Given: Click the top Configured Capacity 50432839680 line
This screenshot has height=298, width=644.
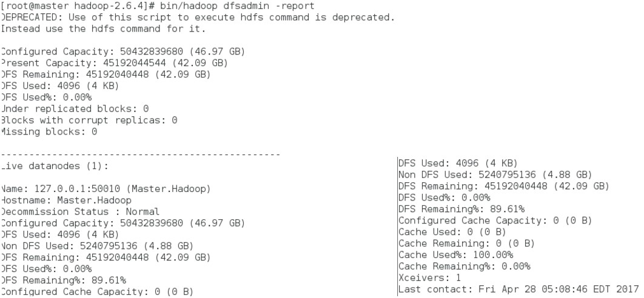Looking at the screenshot, I should [122, 51].
